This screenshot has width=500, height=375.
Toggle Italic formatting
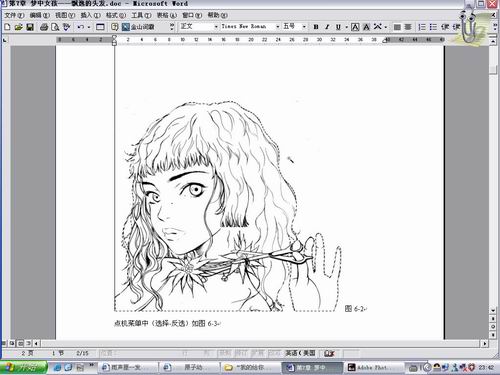327,27
